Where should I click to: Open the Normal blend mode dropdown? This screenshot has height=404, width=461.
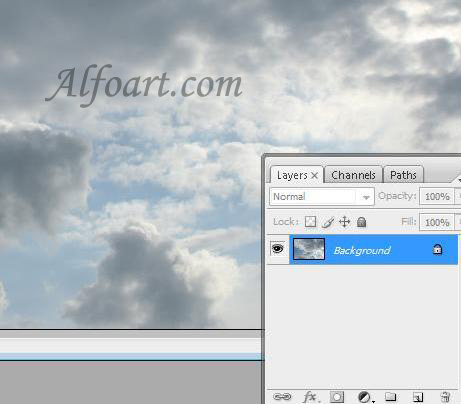click(x=322, y=197)
